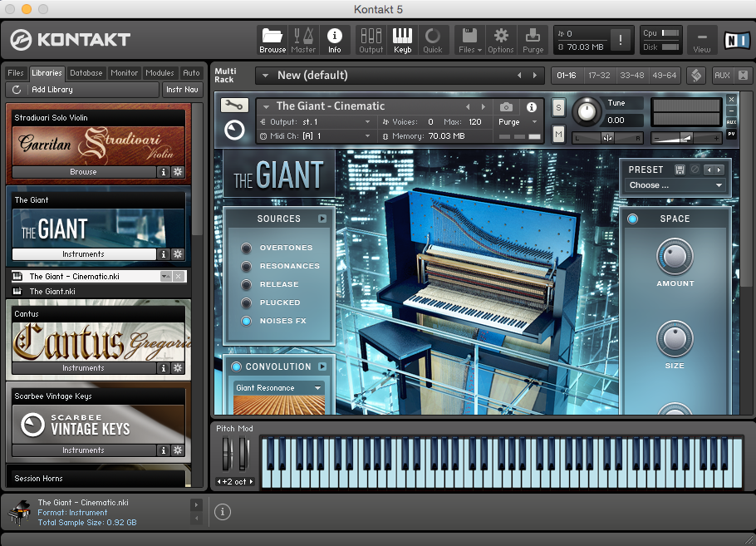Save preset with the disk icon
Image resolution: width=756 pixels, height=546 pixels.
click(x=680, y=170)
